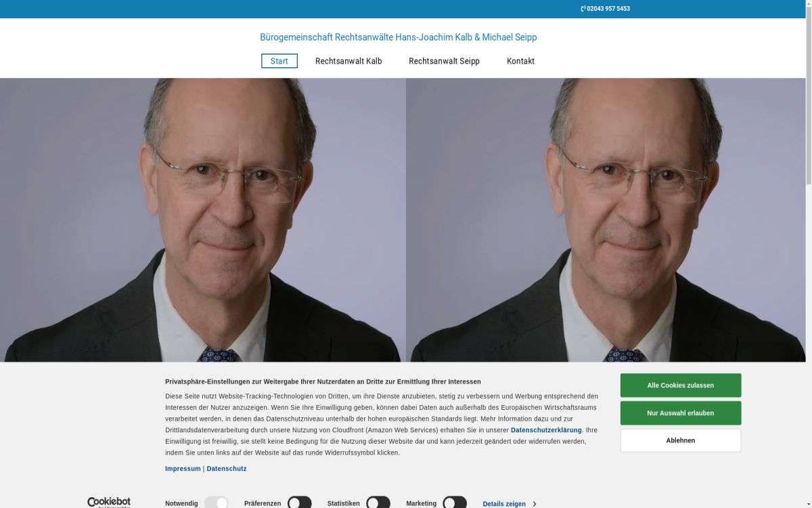Screen dimensions: 812x508
Task: Click the Bürogemeinschaft Rechtsanwälte site title
Action: click(x=399, y=37)
